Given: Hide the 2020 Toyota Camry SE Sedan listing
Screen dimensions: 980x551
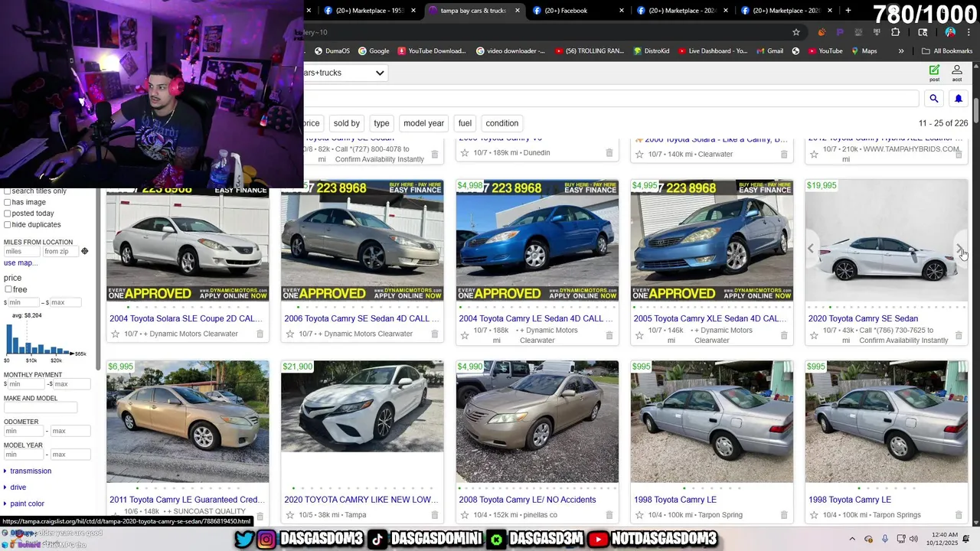Looking at the screenshot, I should 958,335.
